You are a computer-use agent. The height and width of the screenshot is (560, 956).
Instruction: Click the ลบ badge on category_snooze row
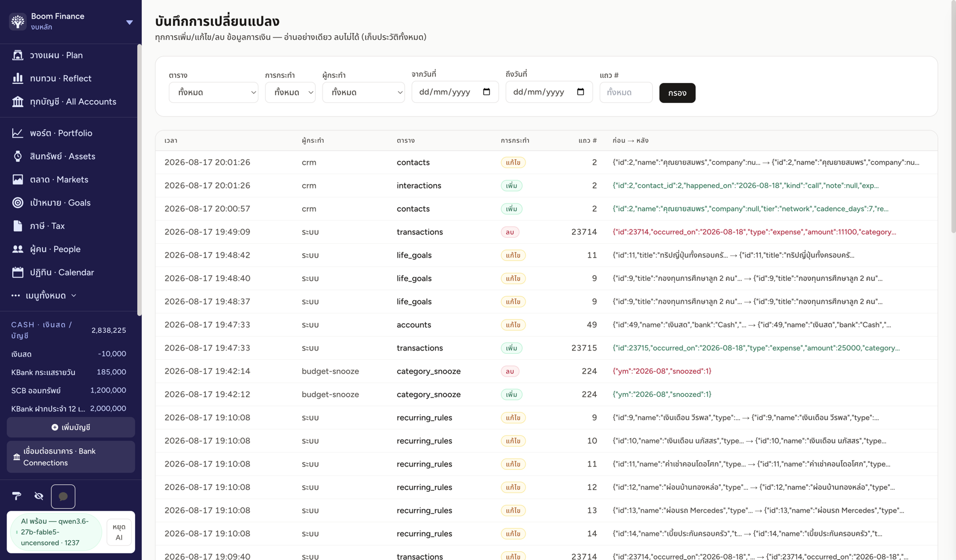coord(510,371)
